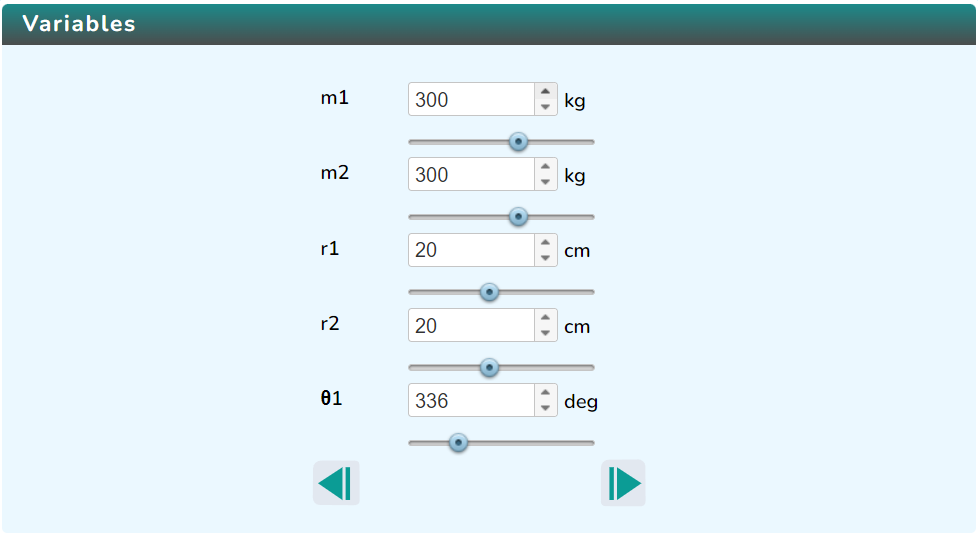978x536 pixels.
Task: Decrease r1 using the down arrow
Action: tap(545, 258)
